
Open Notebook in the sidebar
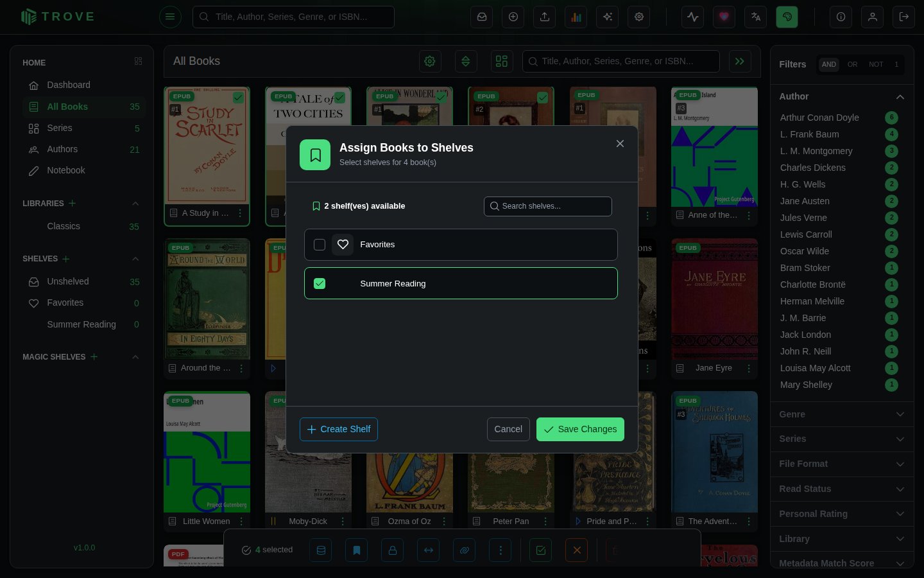coord(84,171)
